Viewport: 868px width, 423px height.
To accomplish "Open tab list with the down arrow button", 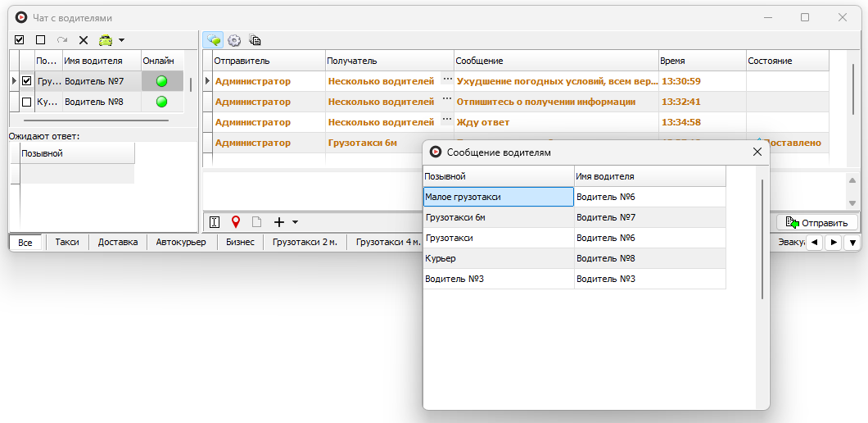I will [852, 243].
